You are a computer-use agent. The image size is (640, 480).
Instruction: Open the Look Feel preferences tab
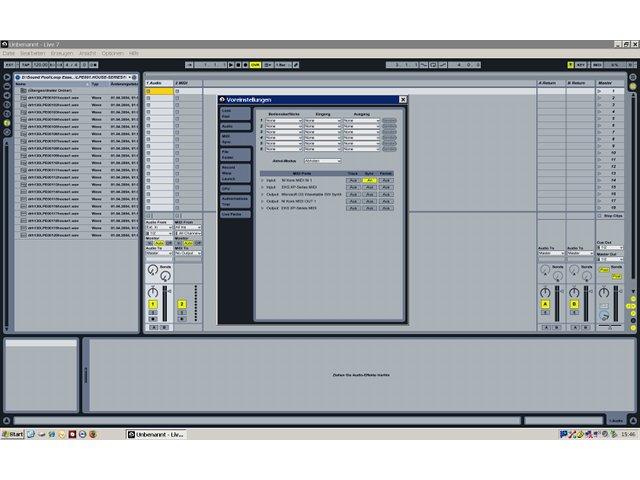tap(235, 113)
